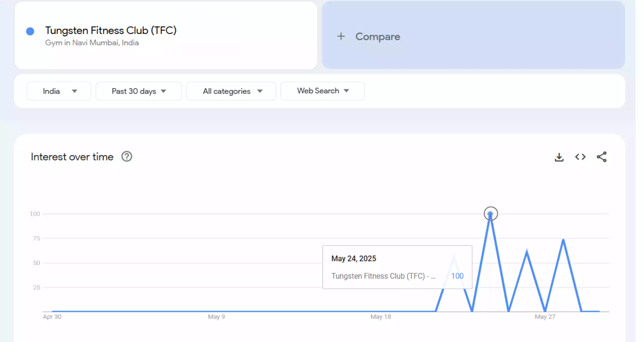Click the Interest over time section heading
644x342 pixels.
click(x=72, y=157)
